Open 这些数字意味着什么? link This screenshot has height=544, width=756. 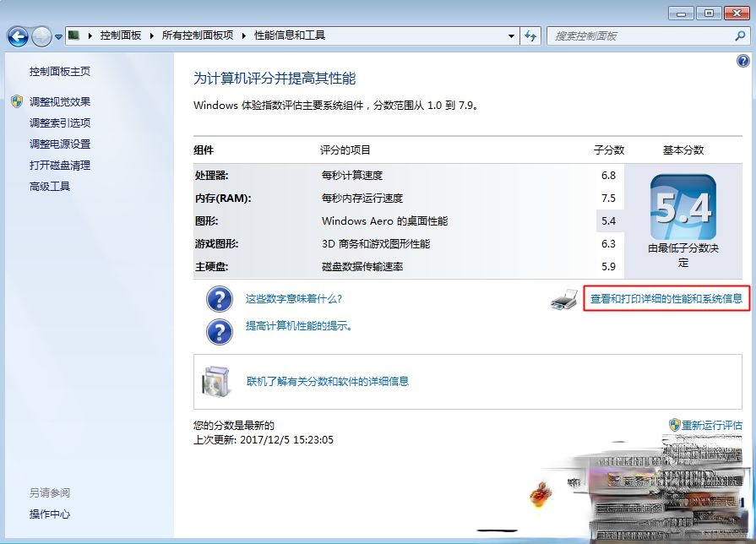(x=294, y=299)
